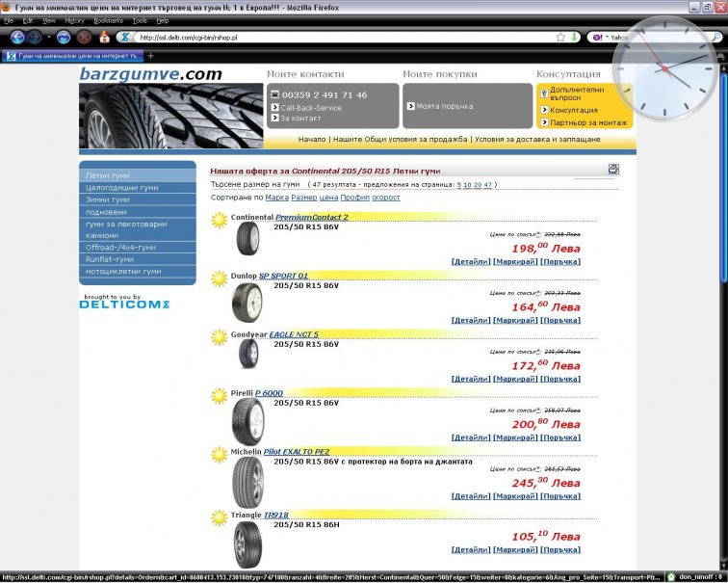Select Runflat-гуми category in sidebar
The height and width of the screenshot is (583, 728).
(110, 259)
